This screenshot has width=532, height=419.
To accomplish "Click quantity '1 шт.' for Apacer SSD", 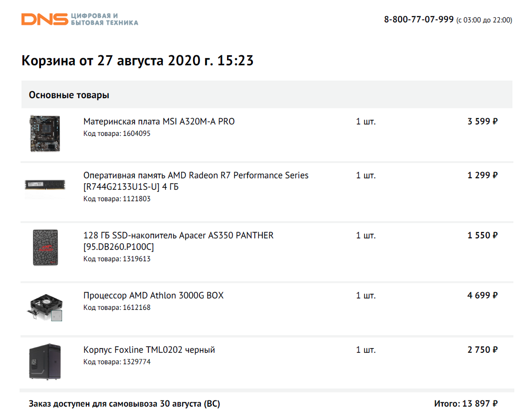I will 366,235.
